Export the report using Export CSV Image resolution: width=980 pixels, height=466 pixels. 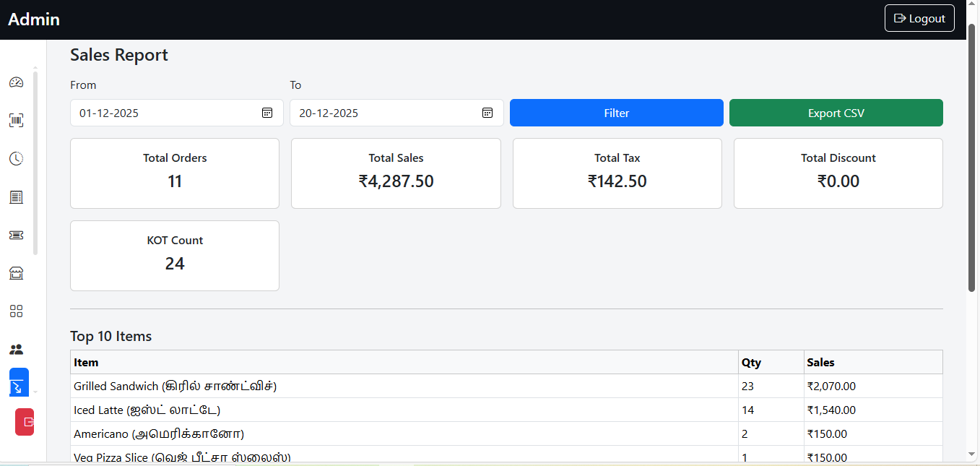coord(836,113)
